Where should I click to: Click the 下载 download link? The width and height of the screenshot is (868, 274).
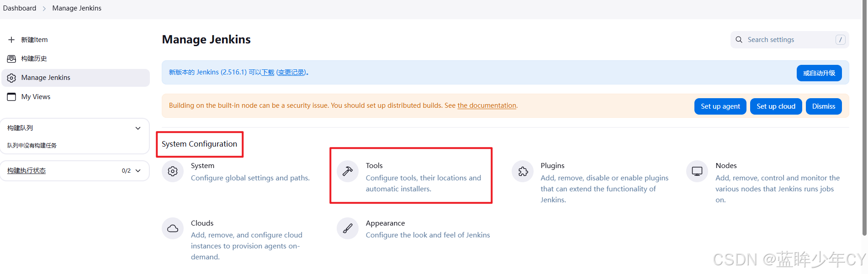click(268, 72)
